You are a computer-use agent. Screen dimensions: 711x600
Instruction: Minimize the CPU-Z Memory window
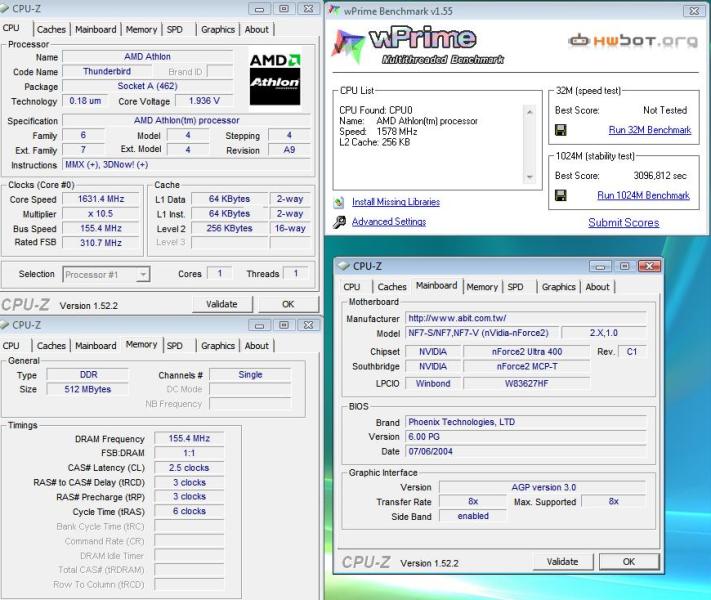[259, 325]
